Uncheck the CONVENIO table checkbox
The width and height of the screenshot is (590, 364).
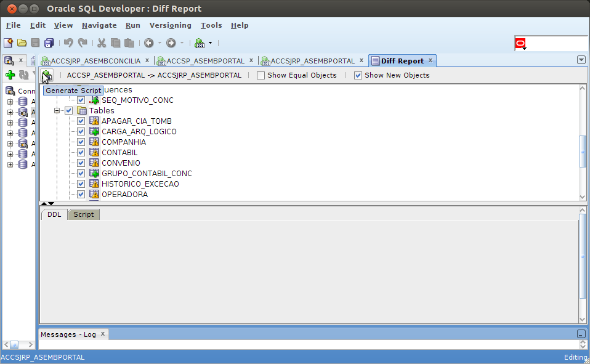[81, 163]
